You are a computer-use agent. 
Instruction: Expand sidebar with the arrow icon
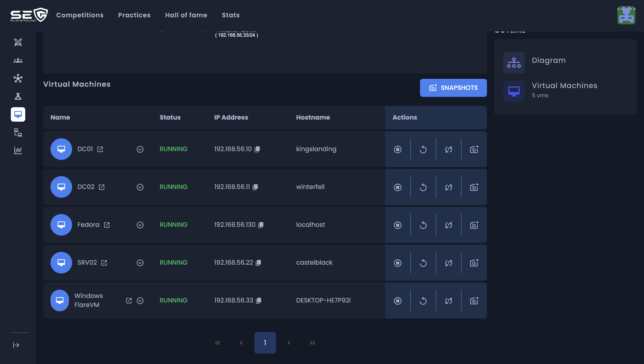(x=16, y=345)
